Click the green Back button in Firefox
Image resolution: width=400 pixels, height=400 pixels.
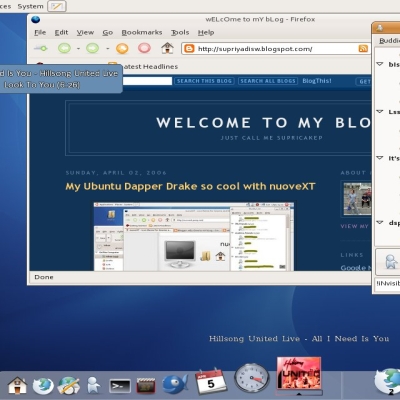(64, 48)
